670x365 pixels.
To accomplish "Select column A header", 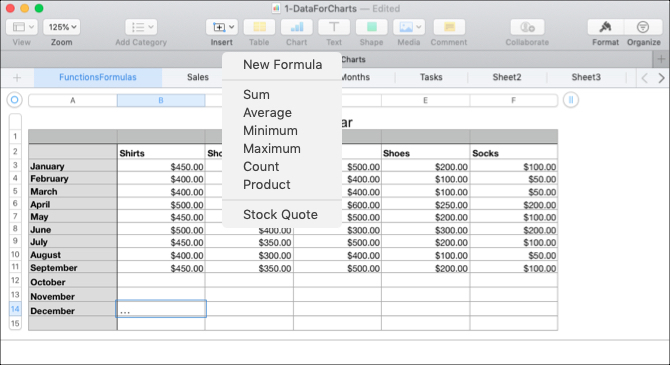I will coord(73,100).
